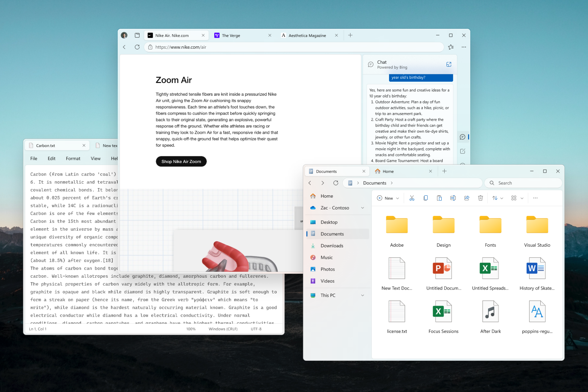This screenshot has height=392, width=588.
Task: Open Desktop in File Explorer sidebar
Action: click(338, 222)
